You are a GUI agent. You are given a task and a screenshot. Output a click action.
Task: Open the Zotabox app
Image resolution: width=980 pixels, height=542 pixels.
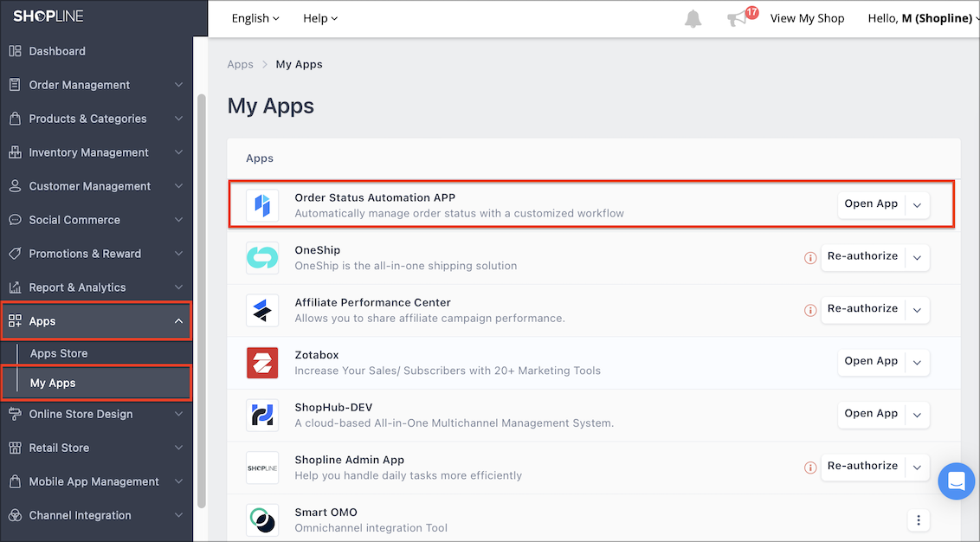coord(871,362)
